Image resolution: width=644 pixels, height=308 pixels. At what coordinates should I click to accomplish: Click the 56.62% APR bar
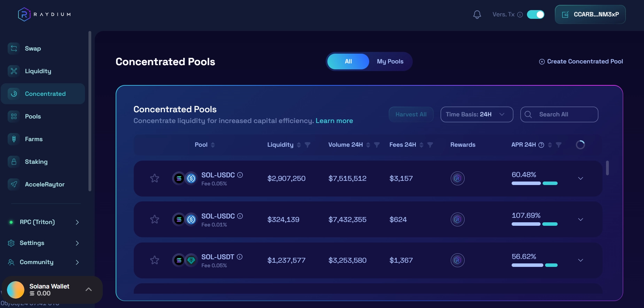(535, 265)
